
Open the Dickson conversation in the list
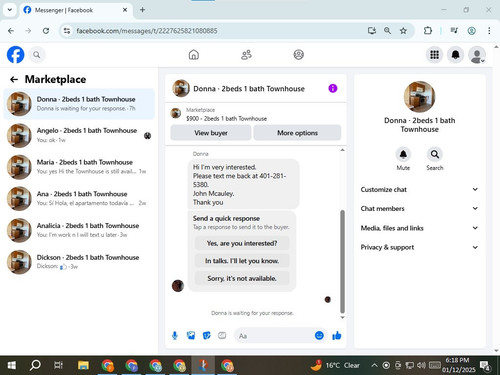pyautogui.click(x=79, y=262)
